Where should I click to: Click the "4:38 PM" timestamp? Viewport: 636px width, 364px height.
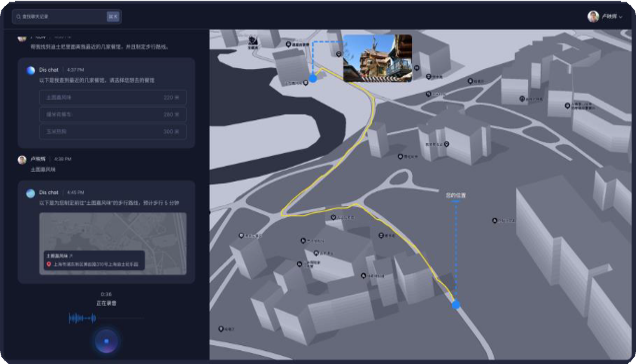(63, 159)
